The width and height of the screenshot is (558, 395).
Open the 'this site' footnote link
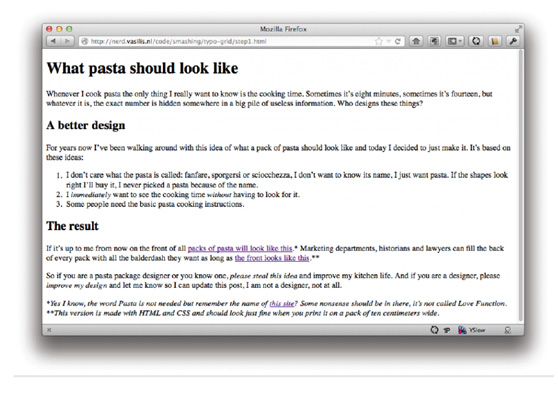point(281,304)
